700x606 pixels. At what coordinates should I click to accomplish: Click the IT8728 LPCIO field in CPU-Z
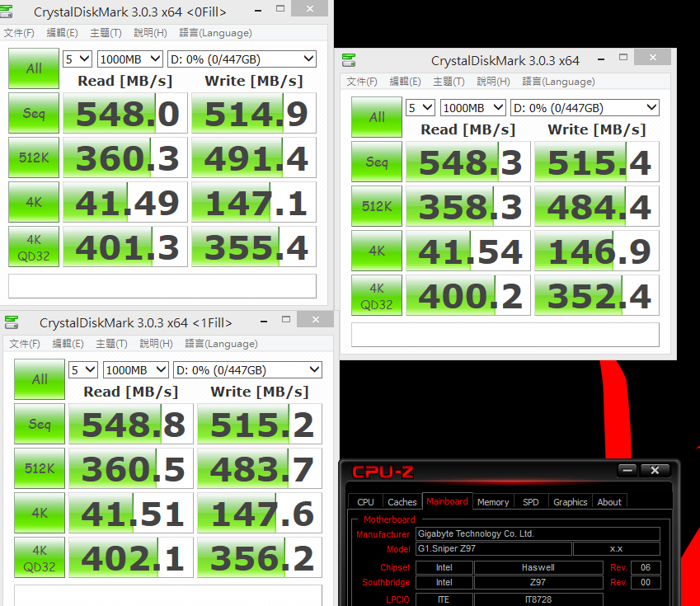tap(538, 599)
